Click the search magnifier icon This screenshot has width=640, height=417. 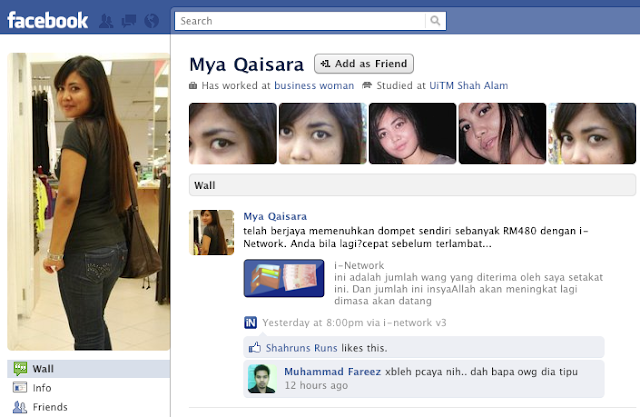coord(435,20)
